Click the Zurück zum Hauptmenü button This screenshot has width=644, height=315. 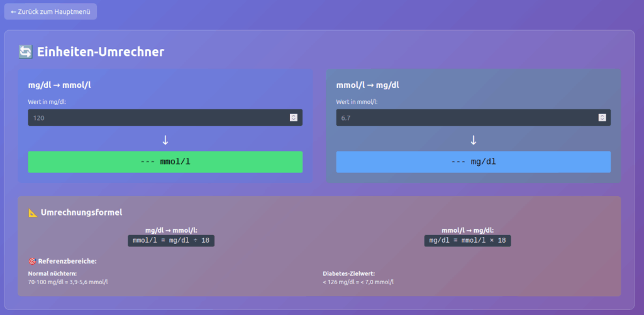50,11
